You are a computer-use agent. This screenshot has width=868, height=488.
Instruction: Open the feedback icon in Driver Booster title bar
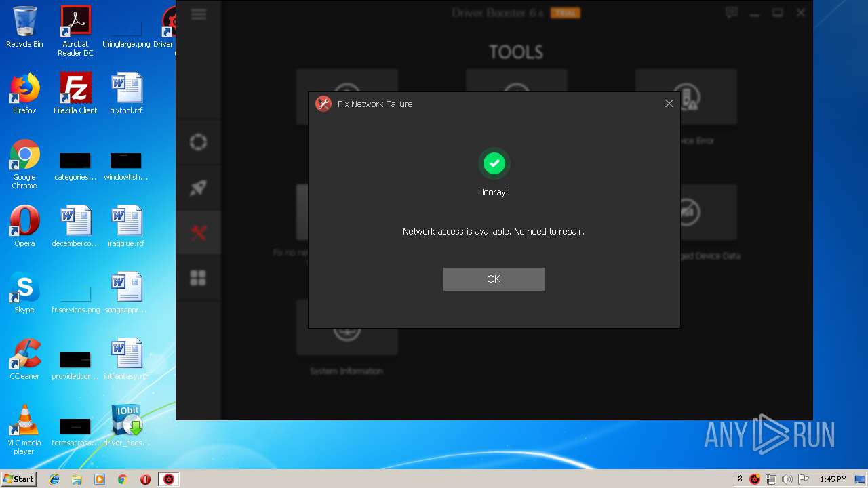[731, 12]
